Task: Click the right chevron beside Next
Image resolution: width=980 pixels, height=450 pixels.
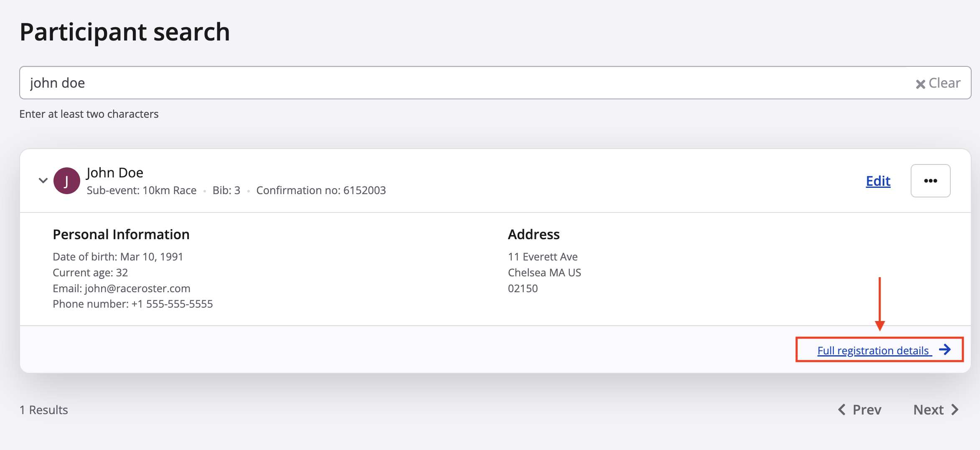Action: click(x=955, y=410)
